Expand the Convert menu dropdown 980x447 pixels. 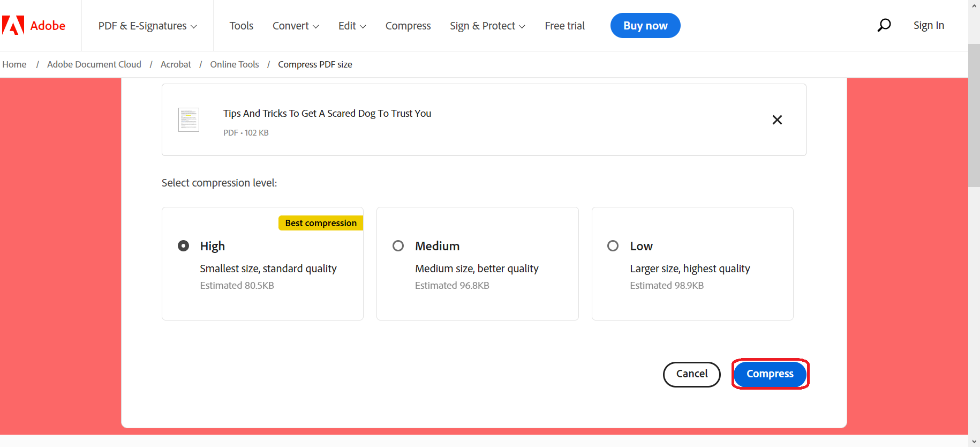pyautogui.click(x=296, y=26)
